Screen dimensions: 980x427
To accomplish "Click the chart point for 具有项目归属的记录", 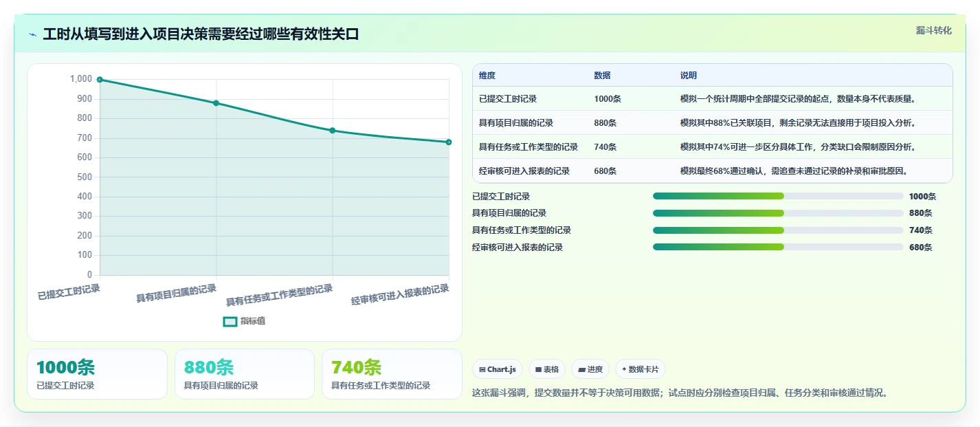I will [x=216, y=103].
